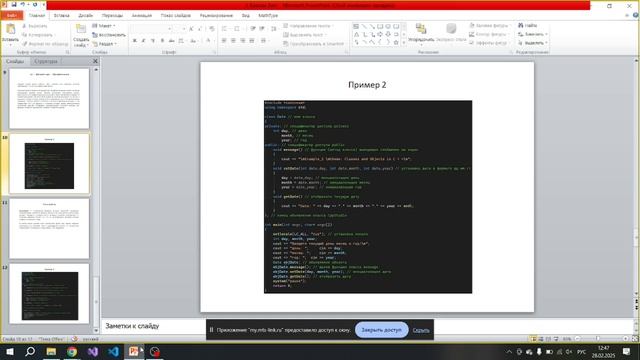The height and width of the screenshot is (360, 640).
Task: Click Копировать in clipboard group
Action: click(38, 35)
